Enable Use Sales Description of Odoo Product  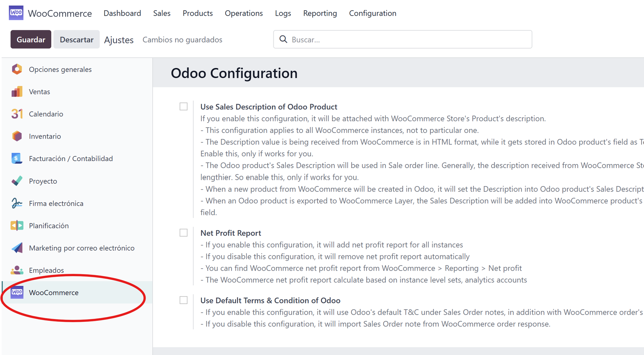(183, 106)
